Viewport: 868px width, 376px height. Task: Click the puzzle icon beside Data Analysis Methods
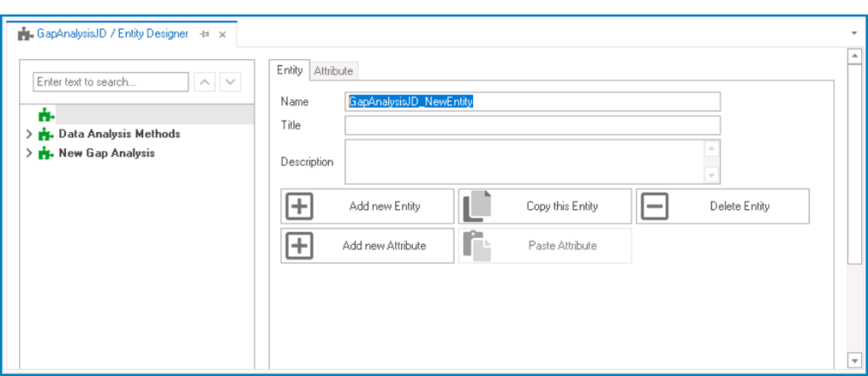point(45,134)
